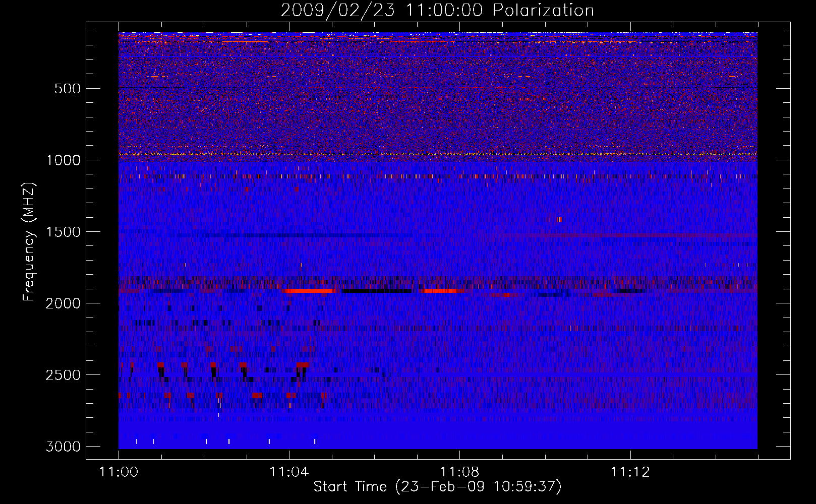
Task: Click the 2000 frequency tick label
Action: [63, 303]
